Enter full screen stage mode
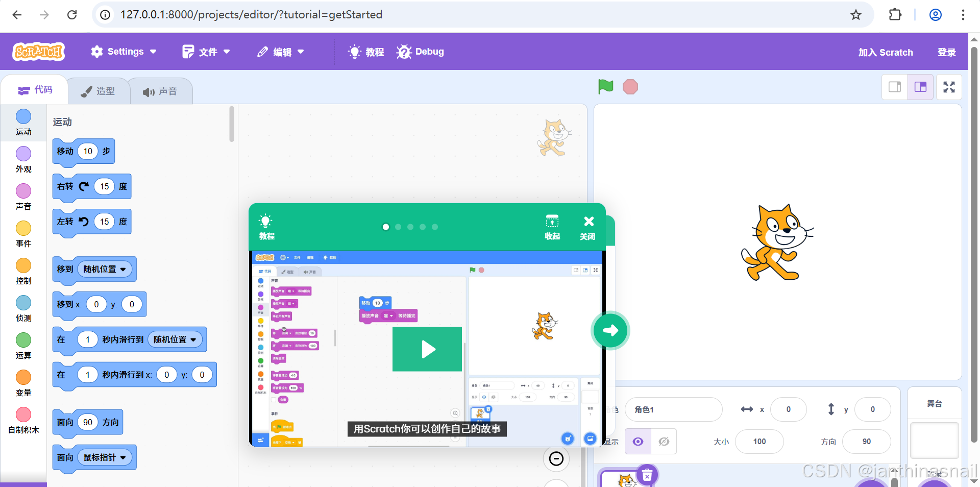 tap(949, 87)
